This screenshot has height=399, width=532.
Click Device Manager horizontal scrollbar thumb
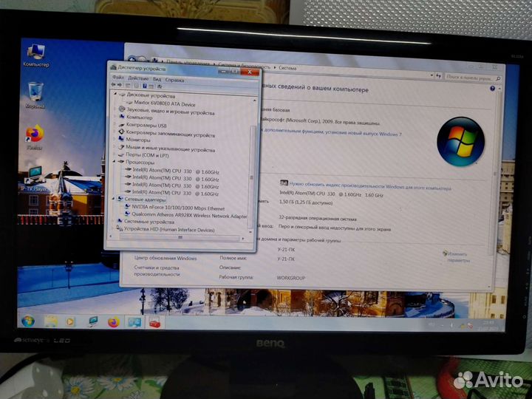click(180, 238)
